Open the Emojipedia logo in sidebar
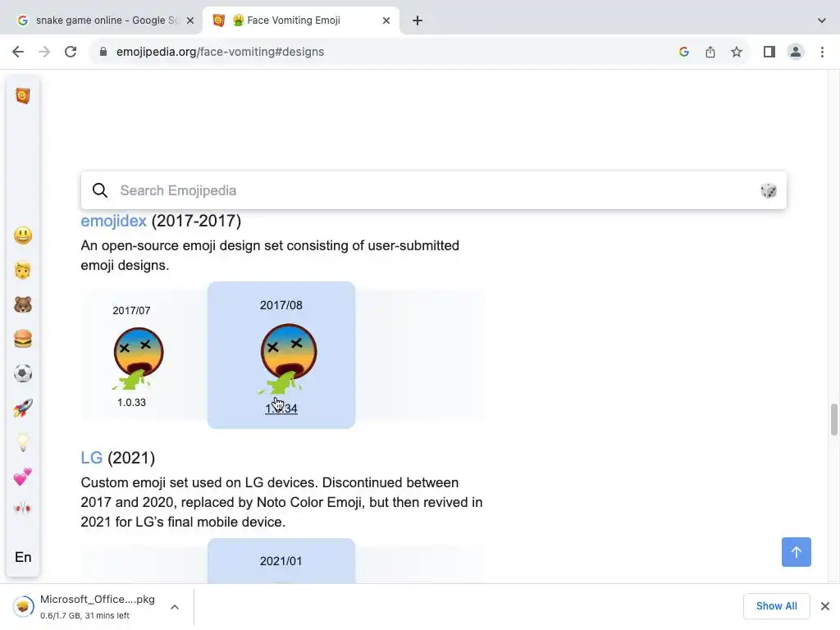The image size is (840, 630). tap(22, 96)
